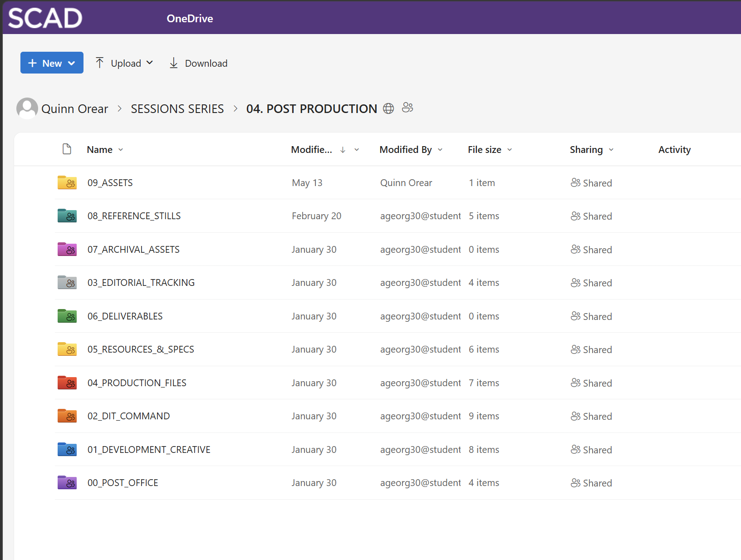Image resolution: width=741 pixels, height=560 pixels.
Task: Expand the New button dropdown
Action: (72, 63)
